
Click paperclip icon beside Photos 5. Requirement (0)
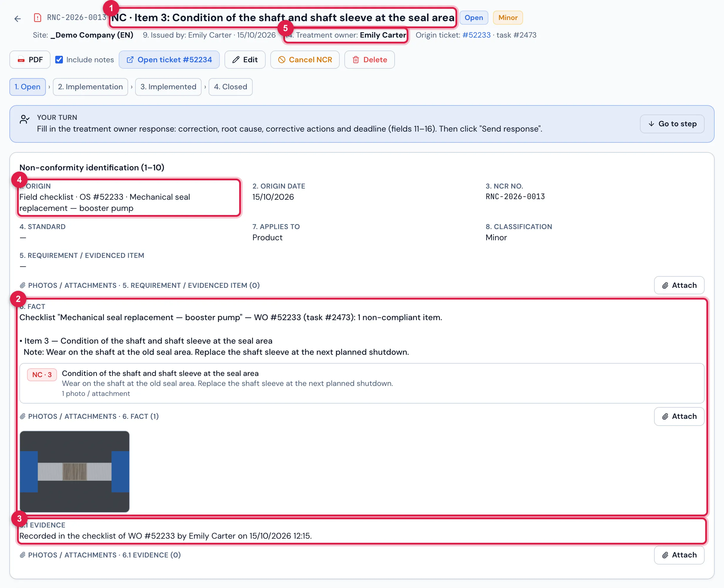pyautogui.click(x=23, y=285)
